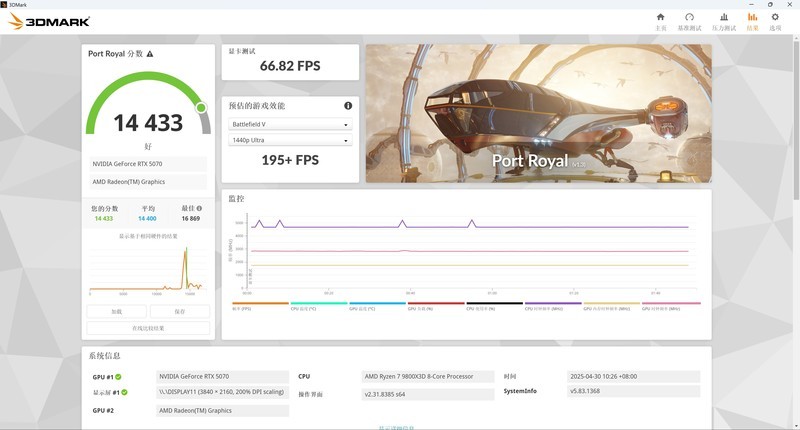Toggle the pink GPU clock (MHz) legend series
Image resolution: width=800 pixels, height=430 pixels.
coord(671,306)
